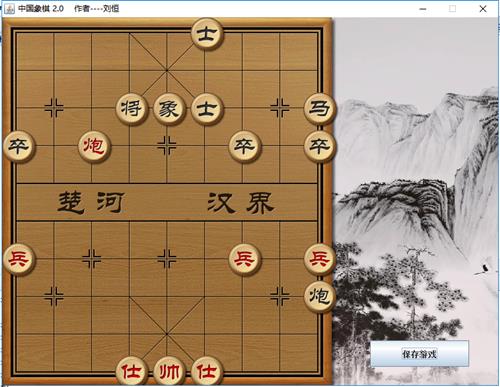This screenshot has width=500, height=387.
Task: Pick the middle red 兵 soldier piece
Action: click(244, 259)
